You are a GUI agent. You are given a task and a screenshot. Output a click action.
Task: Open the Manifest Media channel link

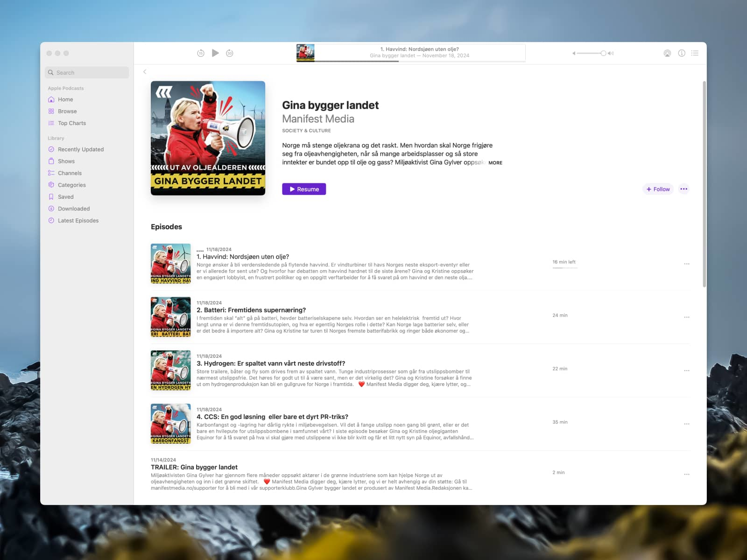318,119
